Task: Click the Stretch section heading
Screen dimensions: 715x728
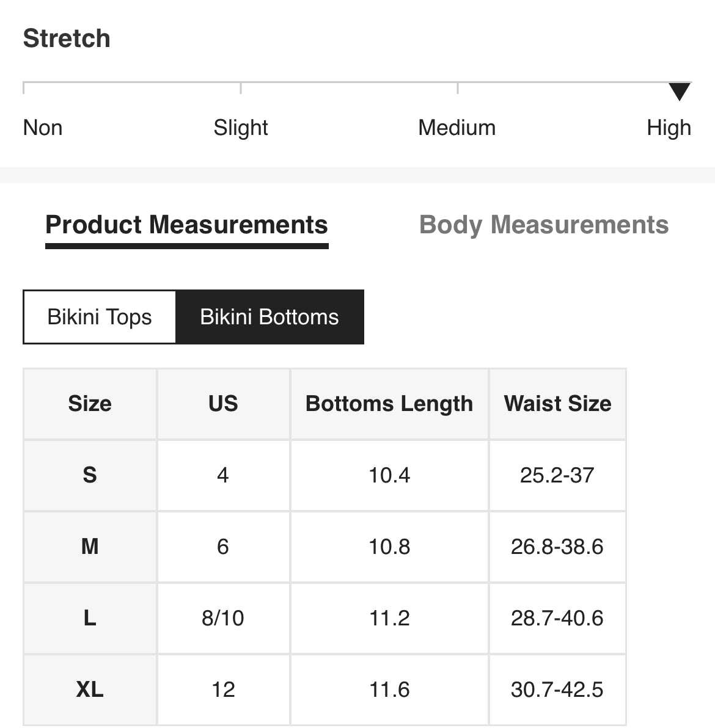Action: 67,38
